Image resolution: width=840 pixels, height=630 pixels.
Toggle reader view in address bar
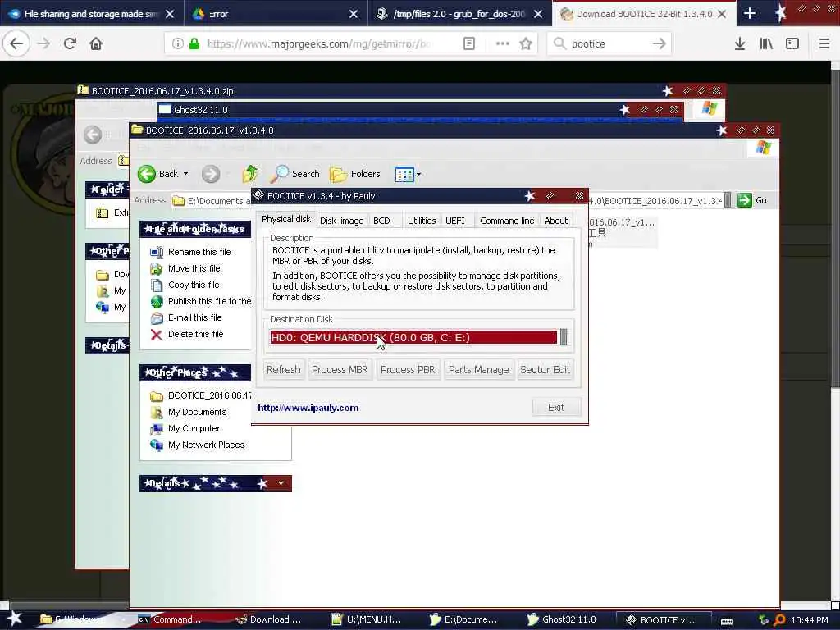(468, 44)
